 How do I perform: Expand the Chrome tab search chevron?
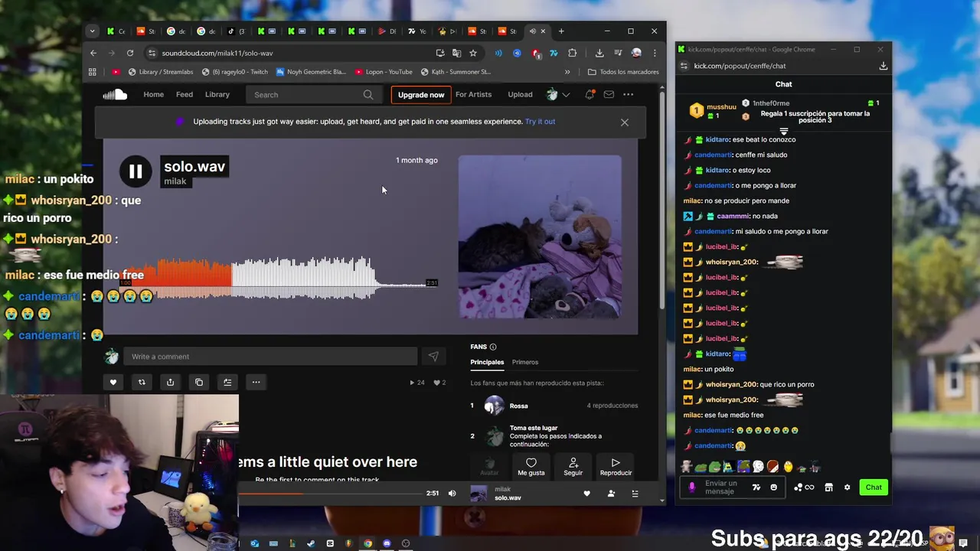point(92,31)
